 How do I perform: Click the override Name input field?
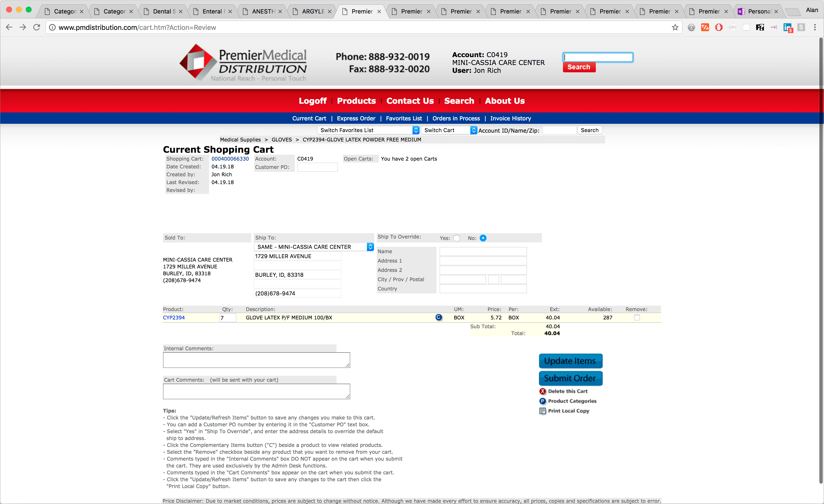click(x=483, y=251)
